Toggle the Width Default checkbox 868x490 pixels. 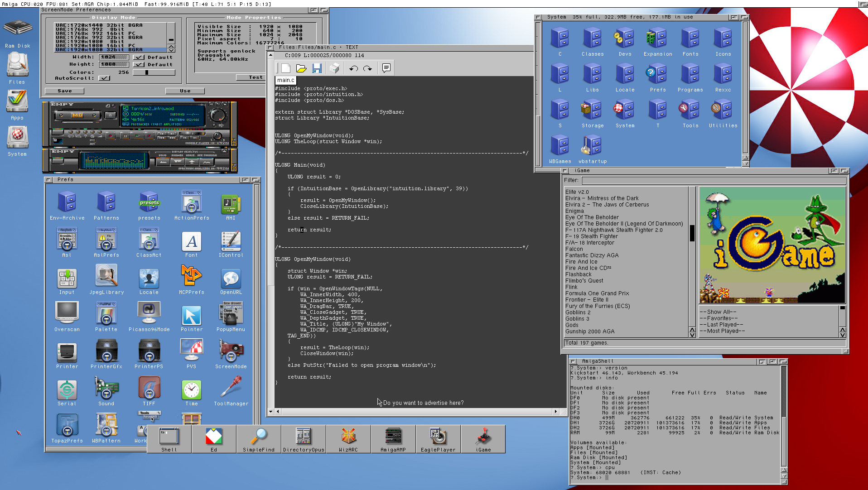pyautogui.click(x=139, y=58)
